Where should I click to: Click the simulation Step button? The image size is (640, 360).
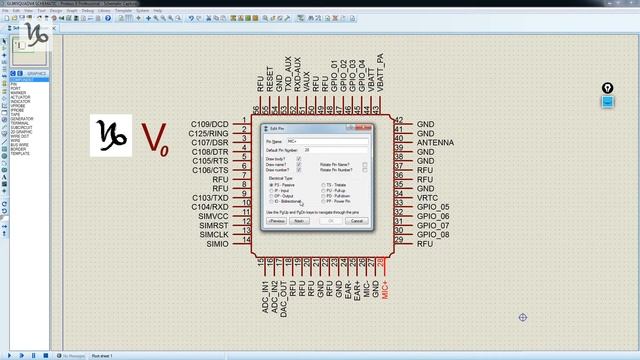click(x=21, y=356)
